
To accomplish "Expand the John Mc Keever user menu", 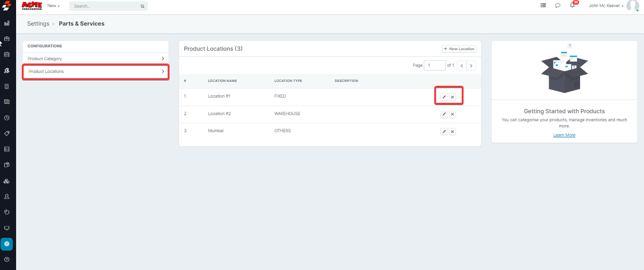I will click(x=606, y=6).
